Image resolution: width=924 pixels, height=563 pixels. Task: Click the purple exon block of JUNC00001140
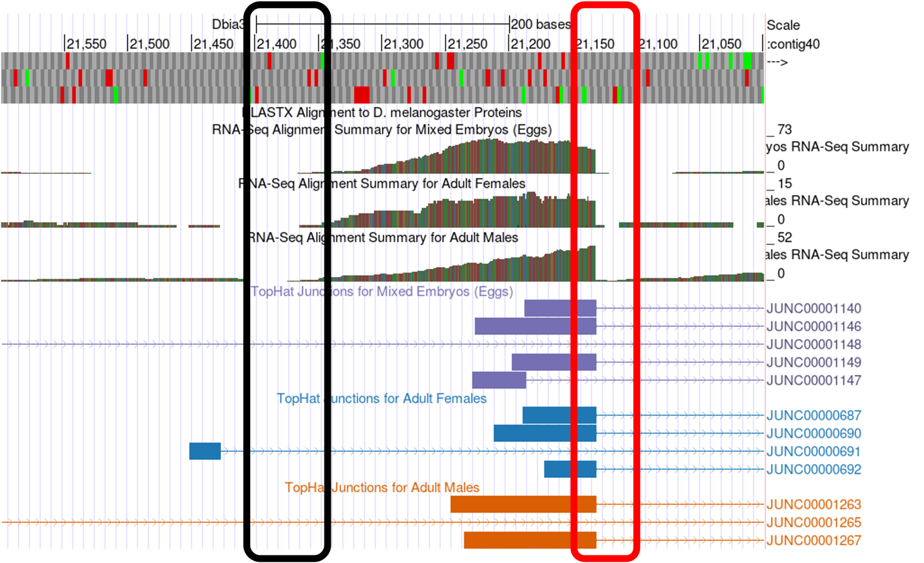[560, 308]
